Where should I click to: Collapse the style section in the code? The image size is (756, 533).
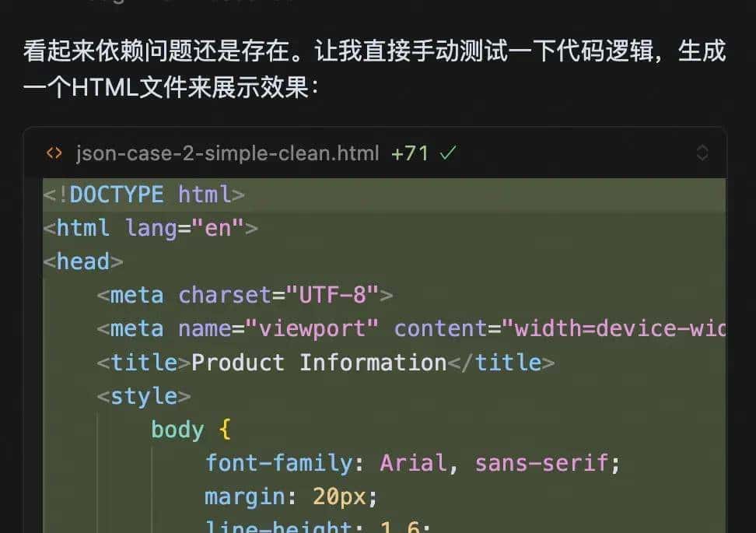click(x=145, y=395)
